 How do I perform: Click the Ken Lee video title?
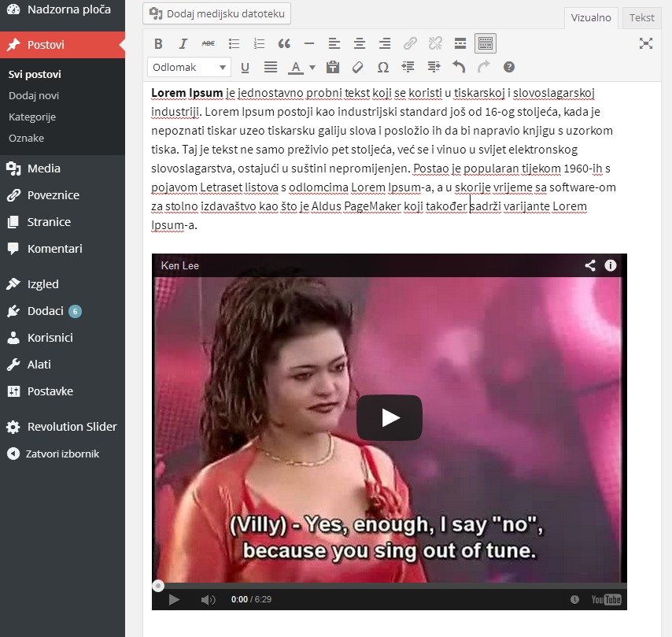pyautogui.click(x=180, y=265)
